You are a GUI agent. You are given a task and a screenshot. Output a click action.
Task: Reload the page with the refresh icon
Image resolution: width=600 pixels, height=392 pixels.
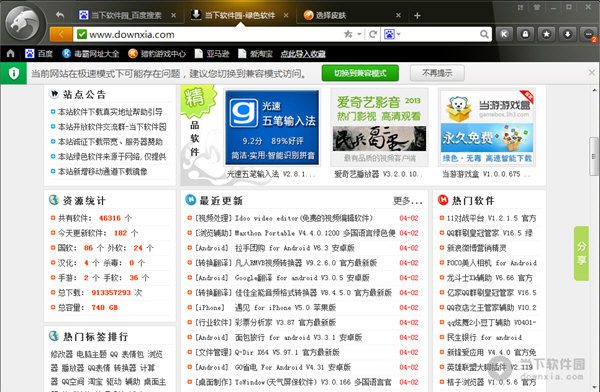373,34
